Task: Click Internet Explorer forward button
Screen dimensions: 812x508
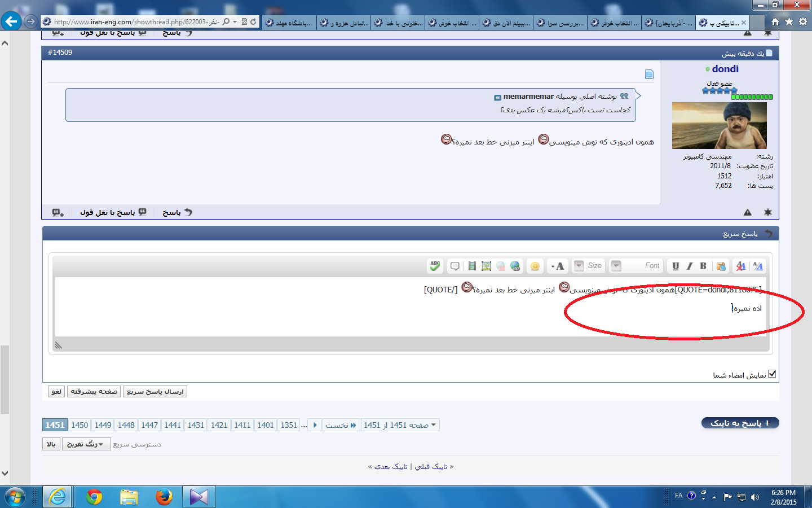Action: click(31, 21)
